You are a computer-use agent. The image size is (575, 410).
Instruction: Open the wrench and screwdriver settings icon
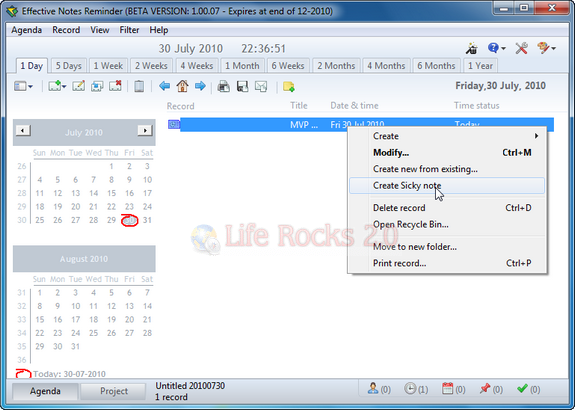(521, 48)
